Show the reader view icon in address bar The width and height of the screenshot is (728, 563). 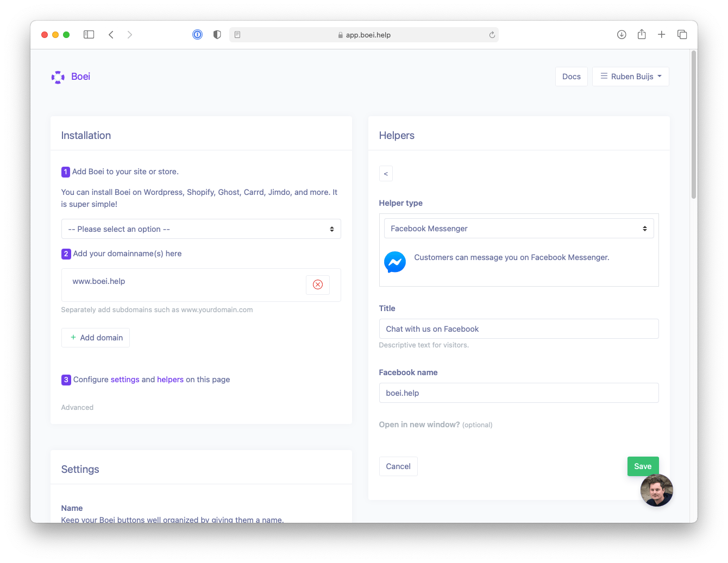[x=237, y=35]
